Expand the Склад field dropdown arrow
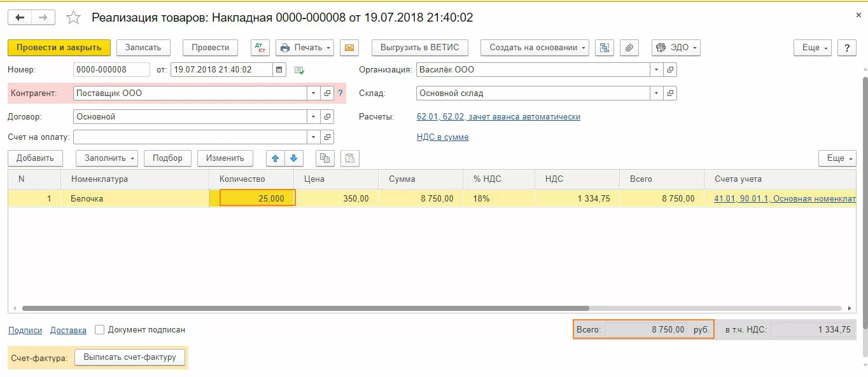The height and width of the screenshot is (377, 868). point(656,93)
